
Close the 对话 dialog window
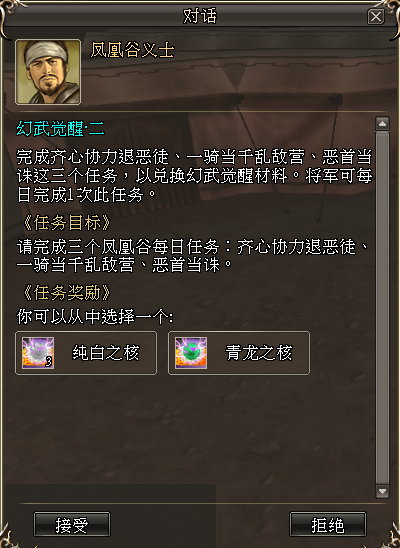376,16
